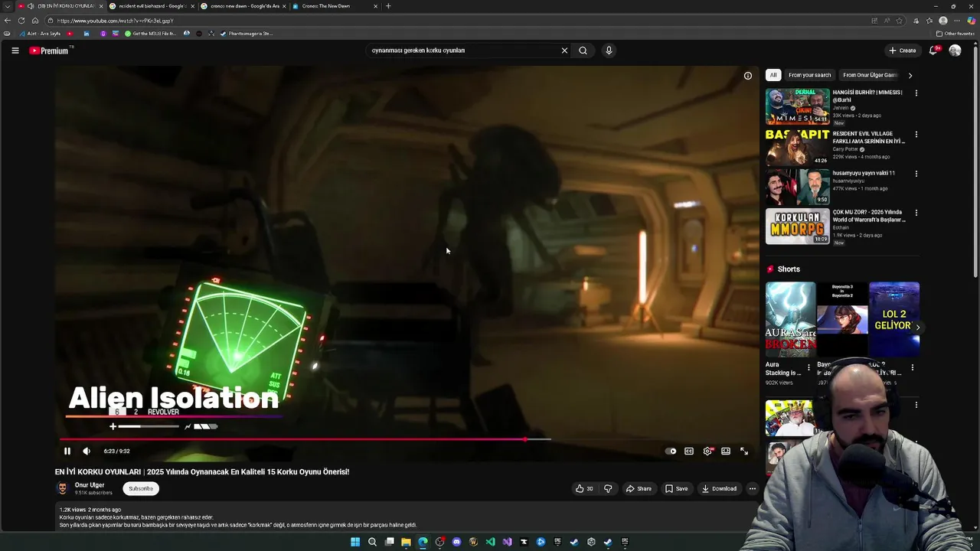
Task: Switch to Cronos: The New Dawn tab
Action: (335, 6)
